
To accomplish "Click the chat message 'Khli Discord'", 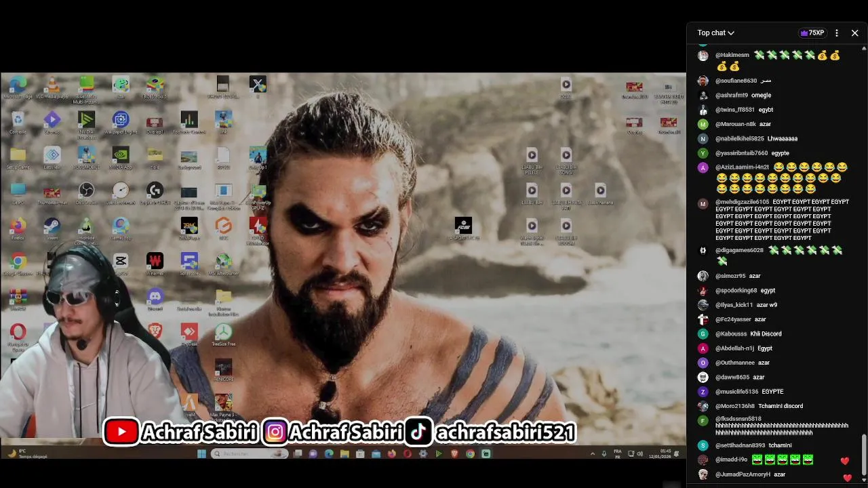I will click(x=766, y=334).
